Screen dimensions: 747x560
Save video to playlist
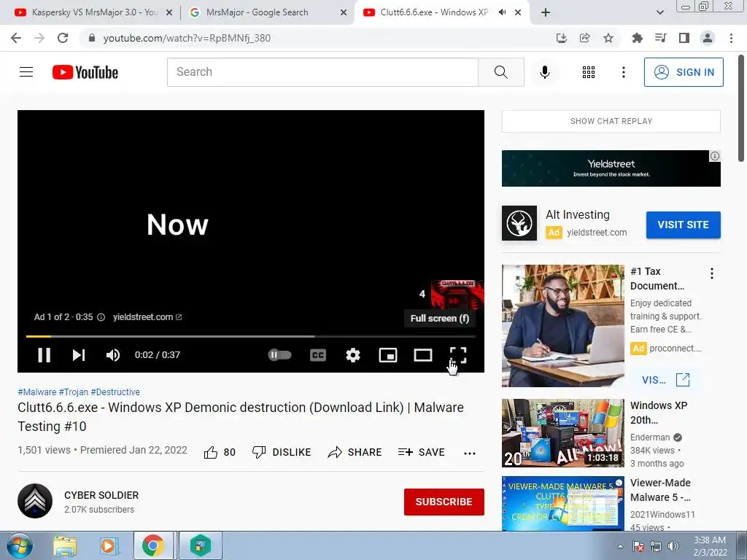point(422,452)
